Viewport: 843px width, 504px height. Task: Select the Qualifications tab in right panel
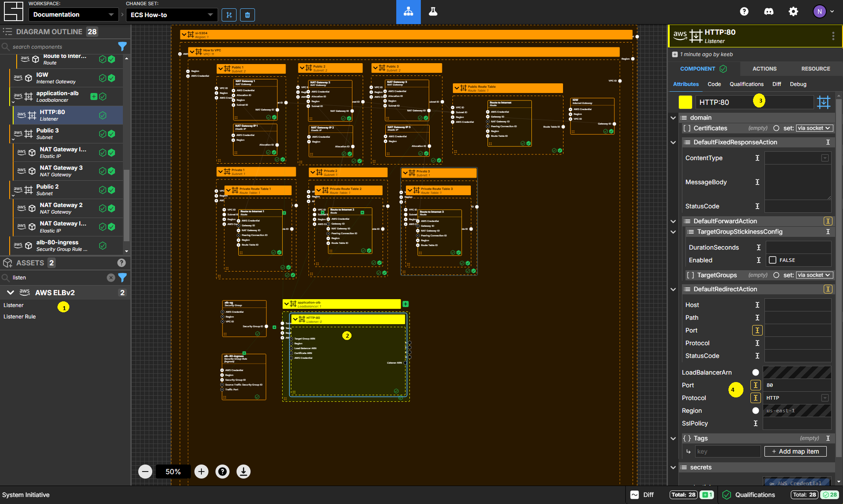tap(746, 84)
